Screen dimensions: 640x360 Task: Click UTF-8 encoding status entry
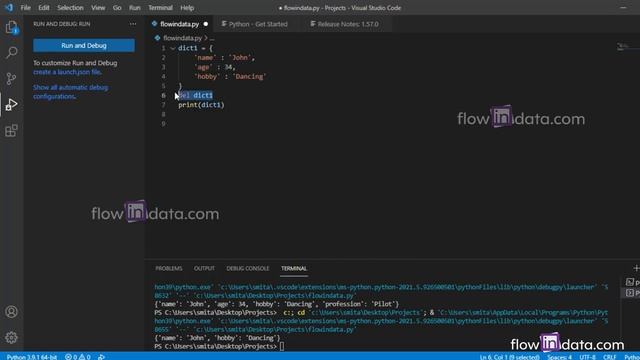[587, 357]
